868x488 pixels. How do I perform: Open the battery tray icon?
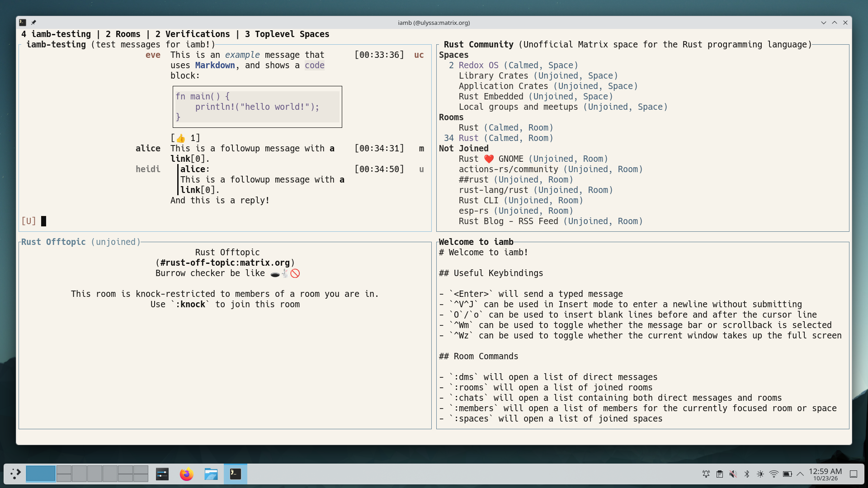(x=787, y=474)
